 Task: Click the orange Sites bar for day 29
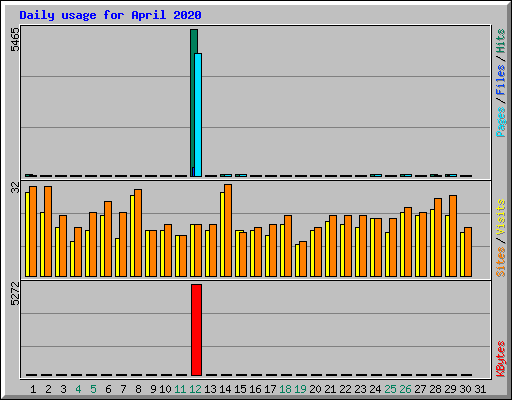(453, 236)
